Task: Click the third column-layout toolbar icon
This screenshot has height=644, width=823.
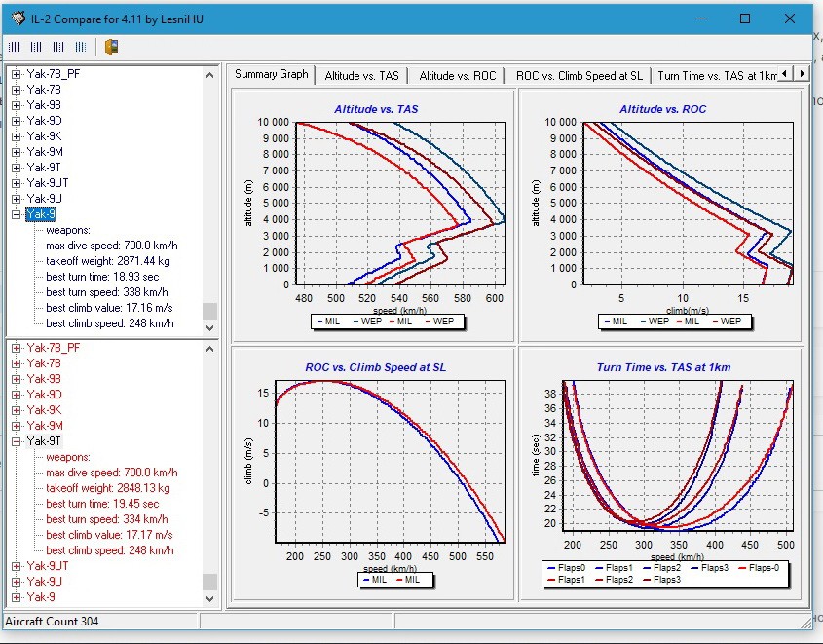Action: pos(58,47)
